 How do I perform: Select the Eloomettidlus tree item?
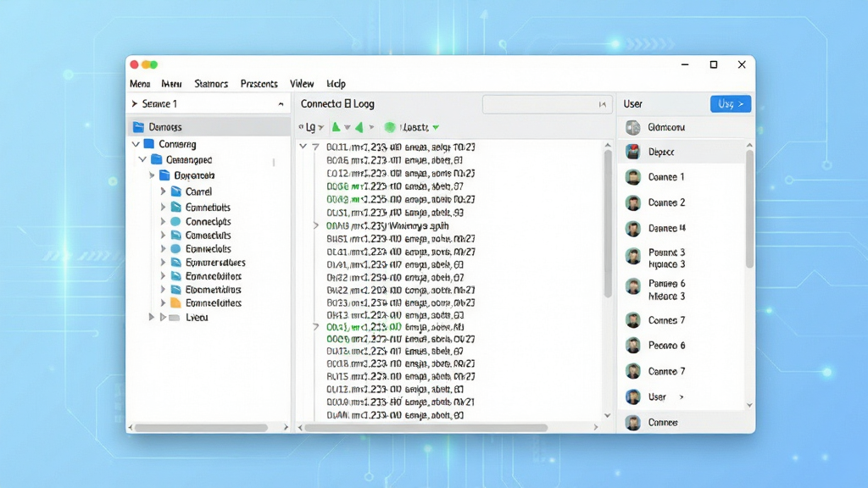pos(213,290)
